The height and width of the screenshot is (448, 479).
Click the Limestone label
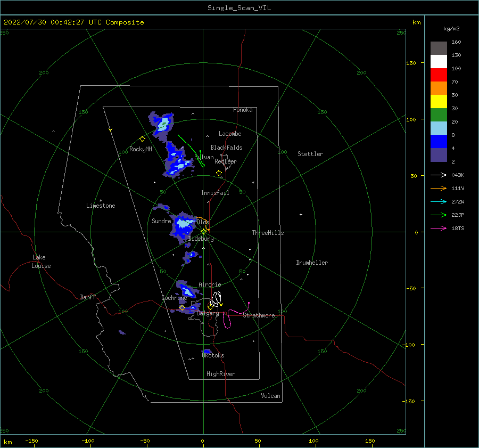pos(101,206)
